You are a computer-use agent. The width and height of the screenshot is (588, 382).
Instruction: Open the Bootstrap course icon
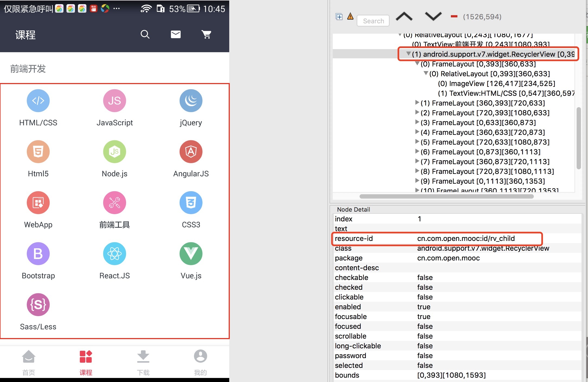coord(38,254)
